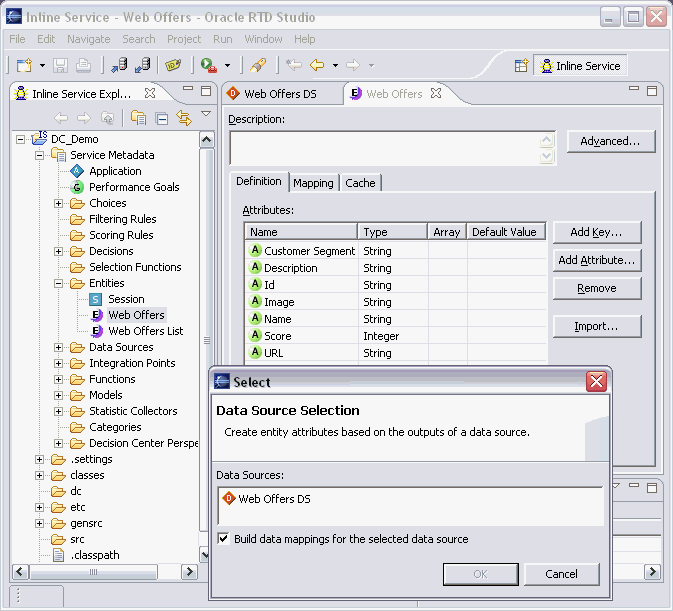Screen dimensions: 673x611
Task: Collapse the DC_Demo project node
Action: 20,139
